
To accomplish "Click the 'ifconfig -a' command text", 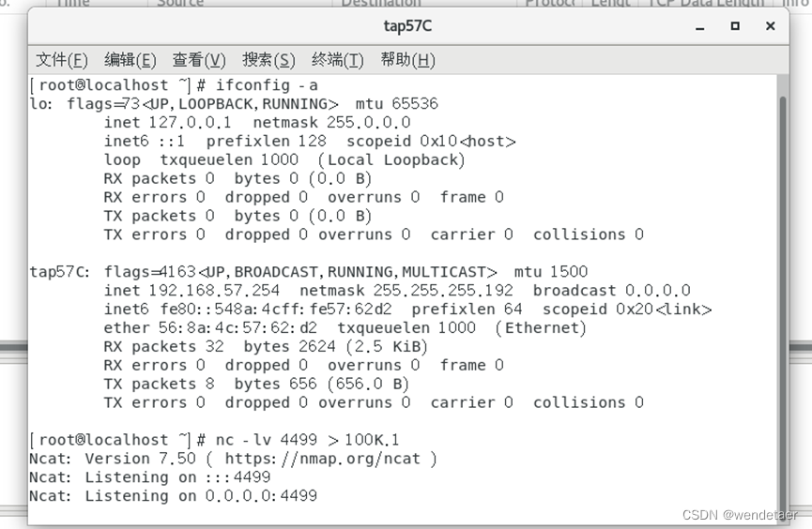I will point(267,85).
